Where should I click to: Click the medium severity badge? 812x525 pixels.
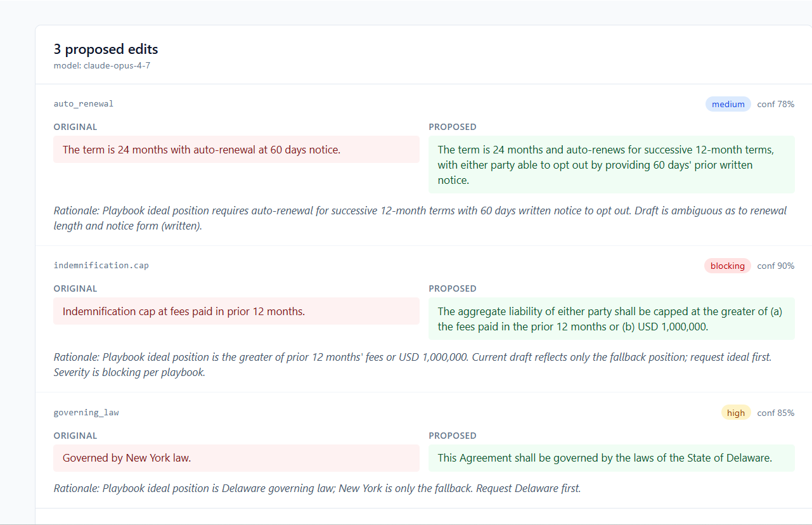tap(728, 104)
